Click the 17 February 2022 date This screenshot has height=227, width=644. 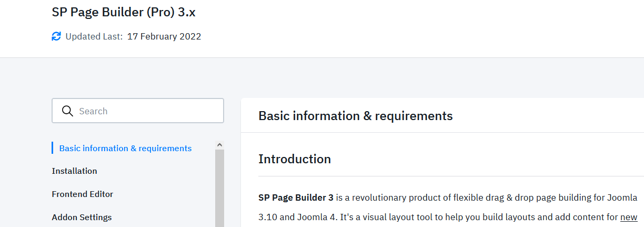[164, 37]
